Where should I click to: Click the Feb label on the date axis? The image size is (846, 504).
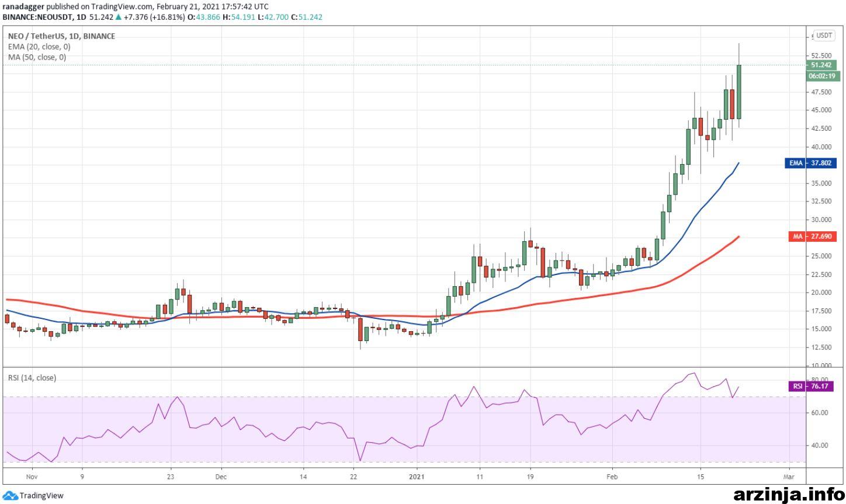pyautogui.click(x=613, y=476)
